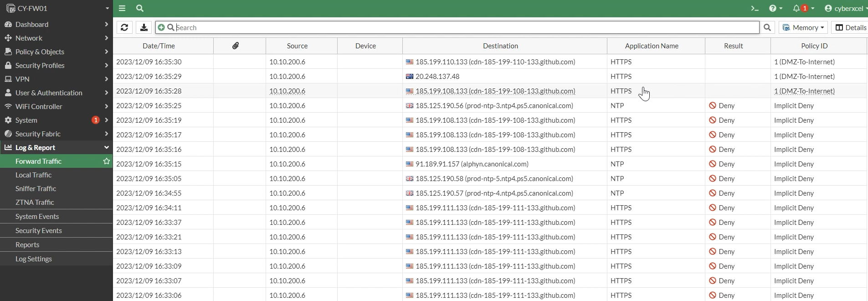Select the 2023/12/09 16:33:21 log entry
The height and width of the screenshot is (301, 868).
point(490,237)
